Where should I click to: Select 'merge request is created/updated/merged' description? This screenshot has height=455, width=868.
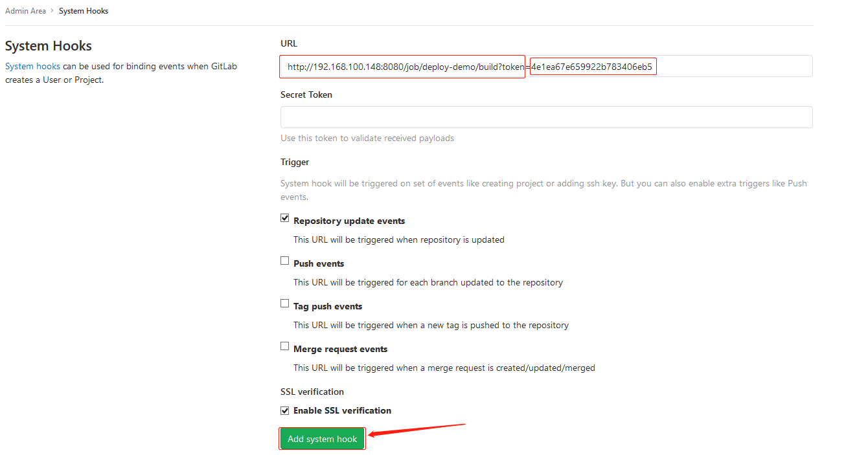(444, 368)
